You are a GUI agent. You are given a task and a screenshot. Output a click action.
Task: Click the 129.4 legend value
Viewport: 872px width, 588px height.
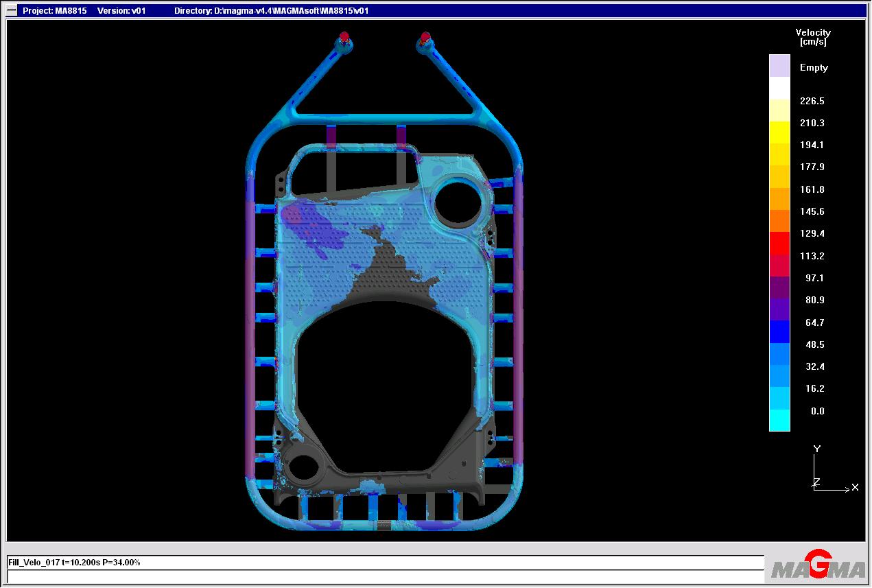pos(812,233)
